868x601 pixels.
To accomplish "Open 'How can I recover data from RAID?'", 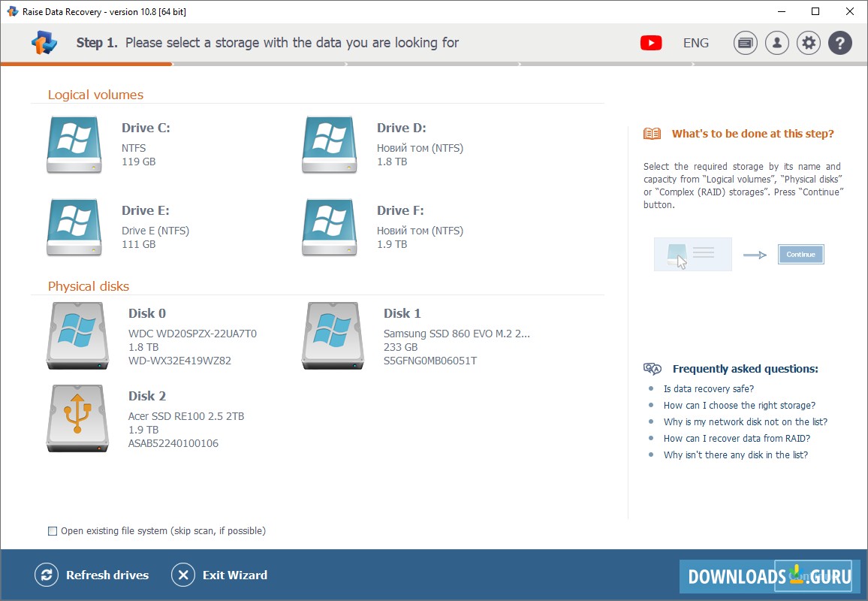I will pyautogui.click(x=737, y=439).
